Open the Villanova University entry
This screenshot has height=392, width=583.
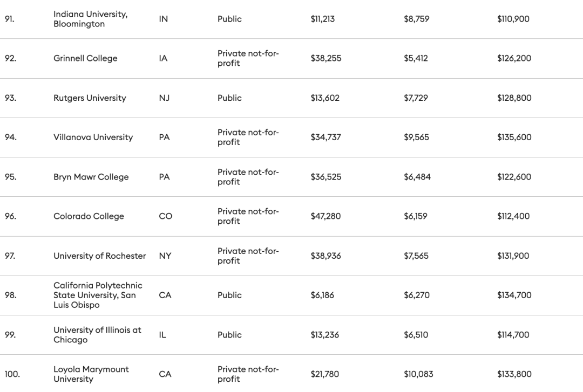click(93, 137)
